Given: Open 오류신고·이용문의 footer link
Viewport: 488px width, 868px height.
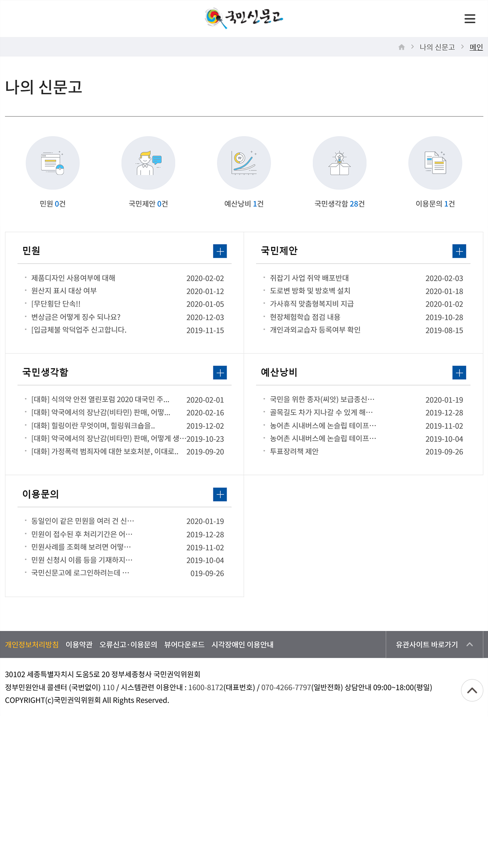Looking at the screenshot, I should pos(128,644).
